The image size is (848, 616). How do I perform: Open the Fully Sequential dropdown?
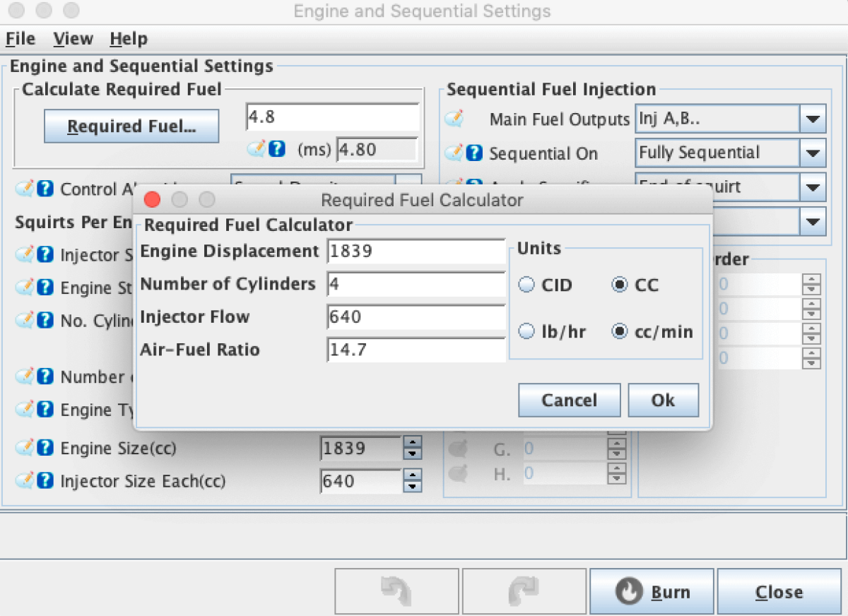(x=813, y=153)
